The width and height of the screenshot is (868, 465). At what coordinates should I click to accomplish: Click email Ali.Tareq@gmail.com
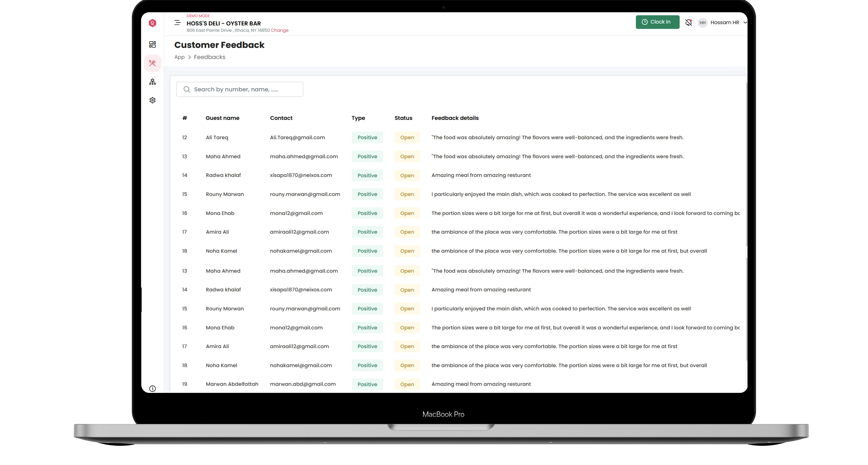[x=297, y=137]
